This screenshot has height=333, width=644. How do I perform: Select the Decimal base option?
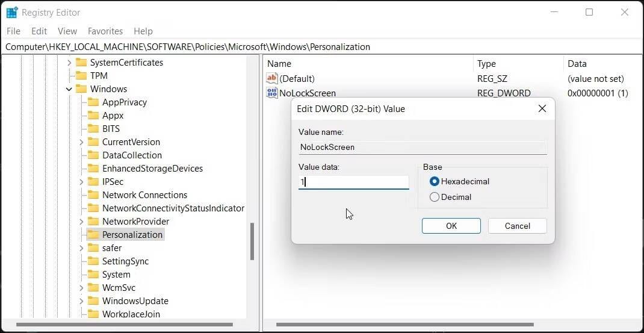click(434, 197)
